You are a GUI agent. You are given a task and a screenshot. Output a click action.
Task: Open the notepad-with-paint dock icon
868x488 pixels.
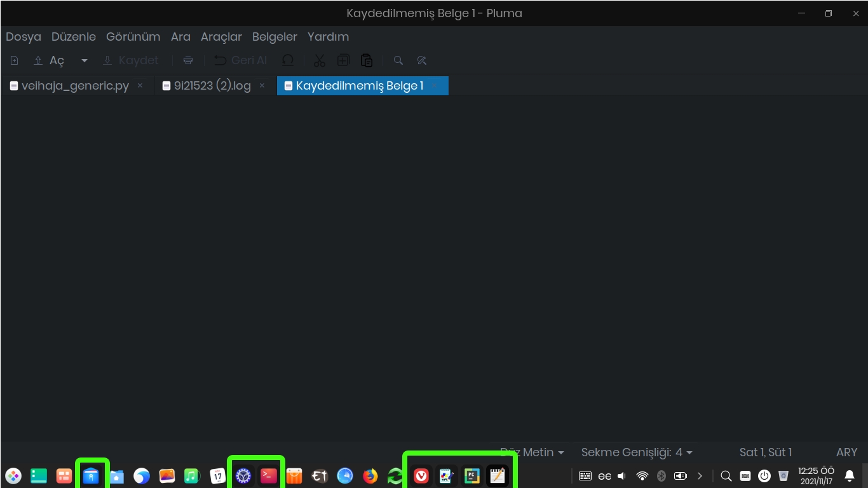[447, 475]
